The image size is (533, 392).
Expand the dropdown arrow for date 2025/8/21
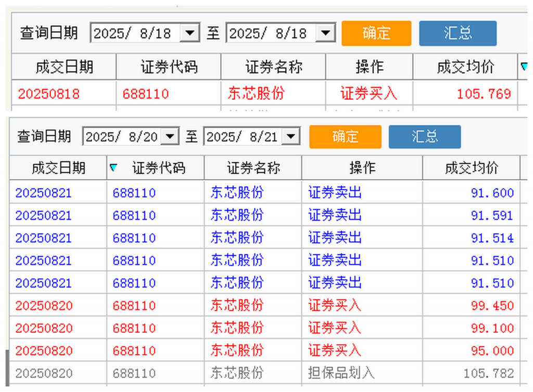291,137
